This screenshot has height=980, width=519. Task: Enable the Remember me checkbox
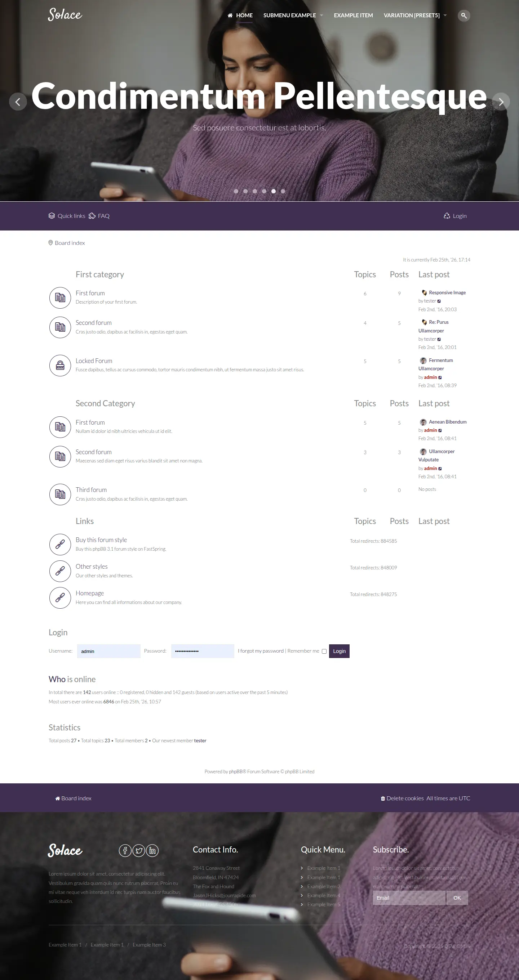pos(324,651)
